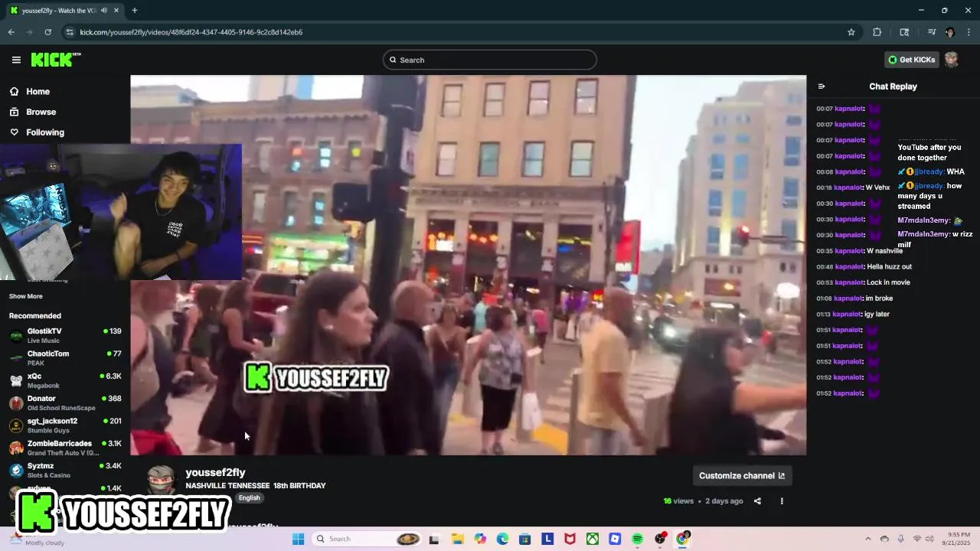The height and width of the screenshot is (551, 980).
Task: Click the Chrome search-tabs icon in the toolbar
Action: 904,32
